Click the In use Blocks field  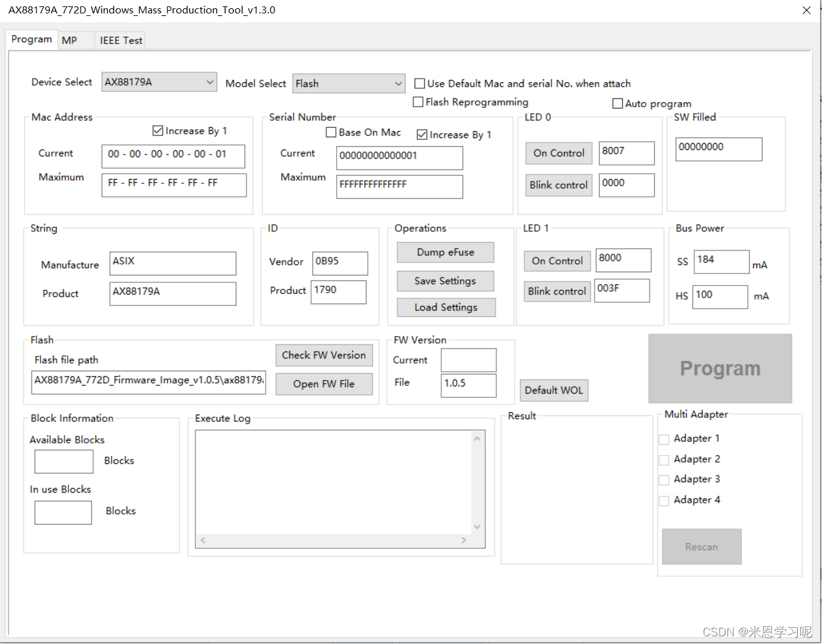coord(63,513)
